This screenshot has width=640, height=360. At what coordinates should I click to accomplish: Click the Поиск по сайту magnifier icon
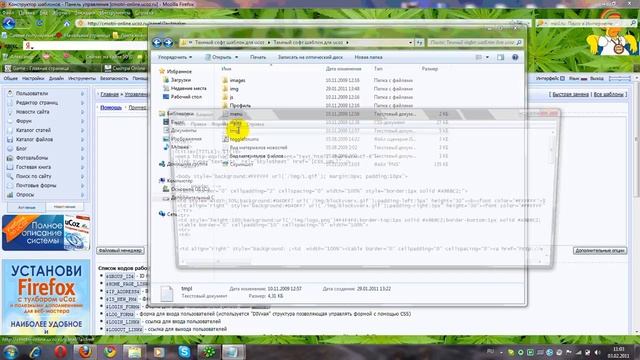[10, 176]
